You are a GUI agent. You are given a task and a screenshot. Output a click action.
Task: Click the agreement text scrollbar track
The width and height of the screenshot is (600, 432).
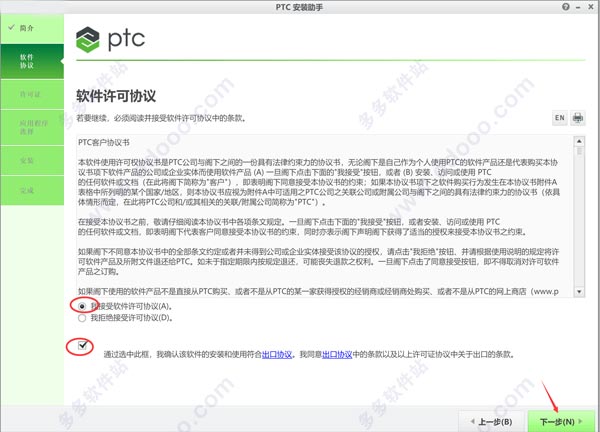[x=579, y=217]
